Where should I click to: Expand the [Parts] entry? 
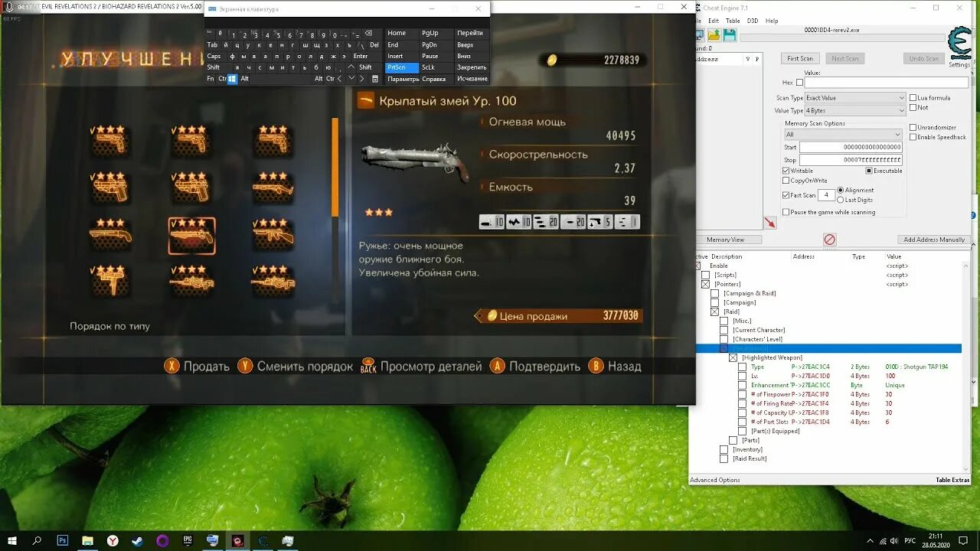click(733, 440)
